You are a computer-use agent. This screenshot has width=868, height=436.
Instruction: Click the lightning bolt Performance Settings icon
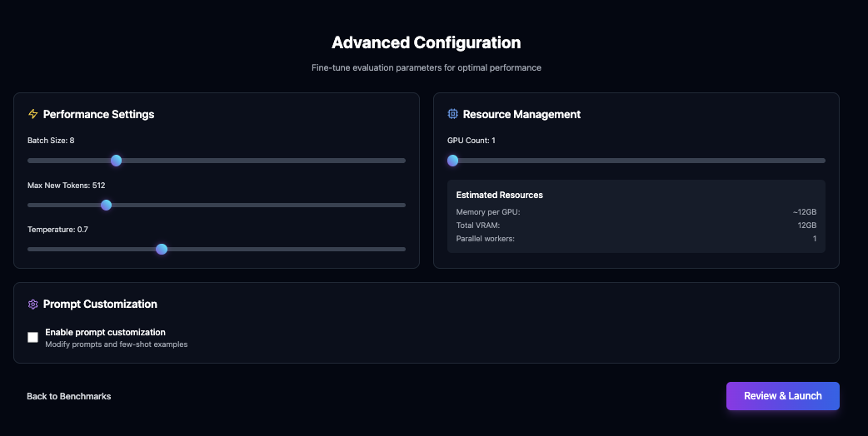click(33, 114)
